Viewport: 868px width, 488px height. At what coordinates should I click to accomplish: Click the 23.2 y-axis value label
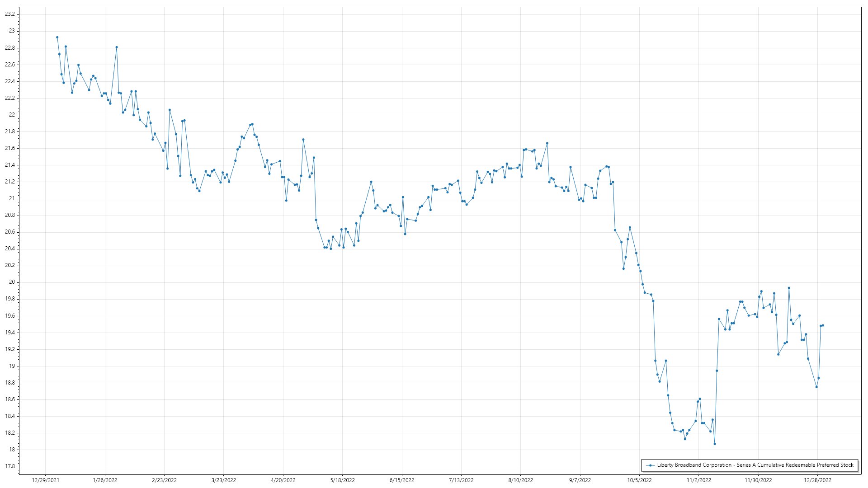[x=10, y=14]
